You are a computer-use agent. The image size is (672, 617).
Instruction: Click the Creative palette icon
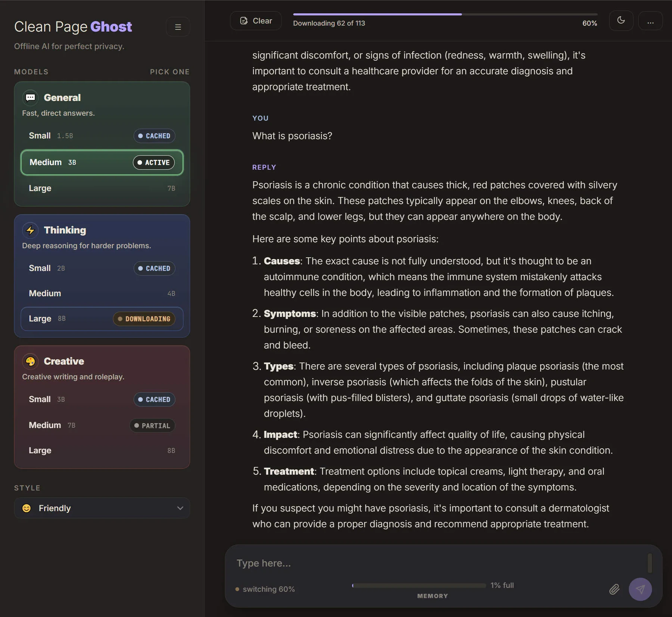coord(30,361)
